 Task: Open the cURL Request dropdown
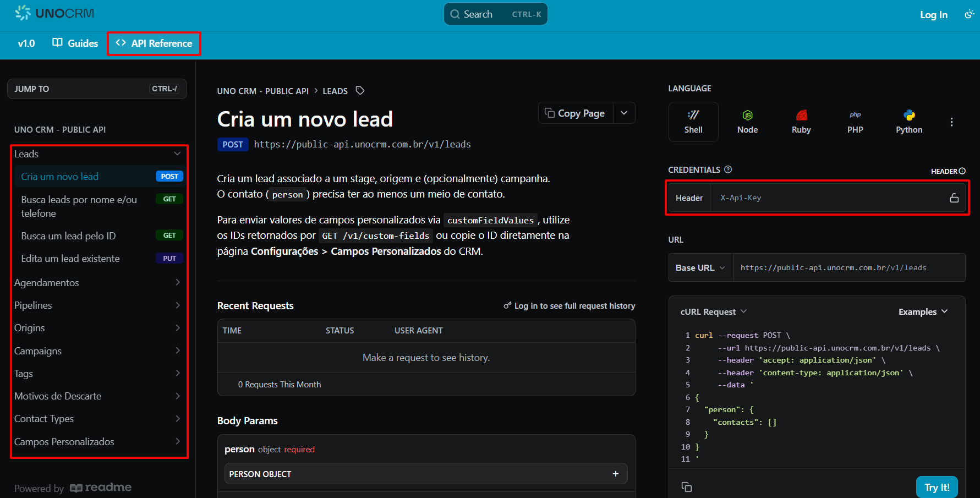[714, 311]
